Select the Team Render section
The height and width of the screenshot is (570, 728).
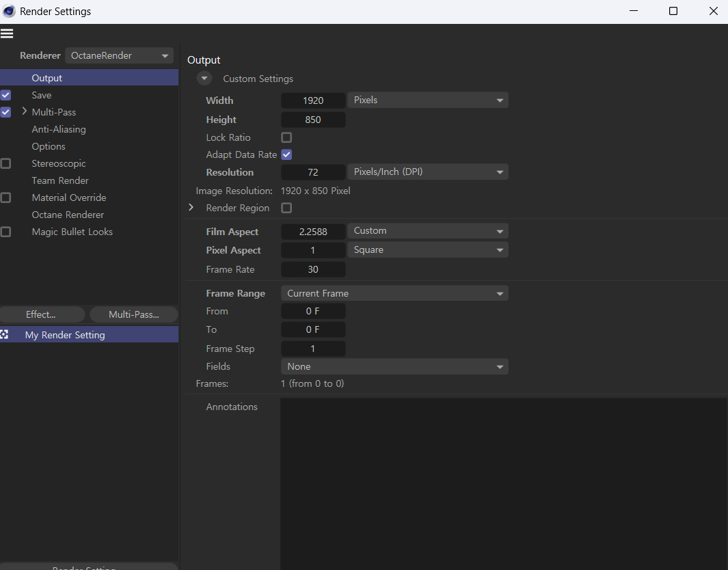(60, 180)
